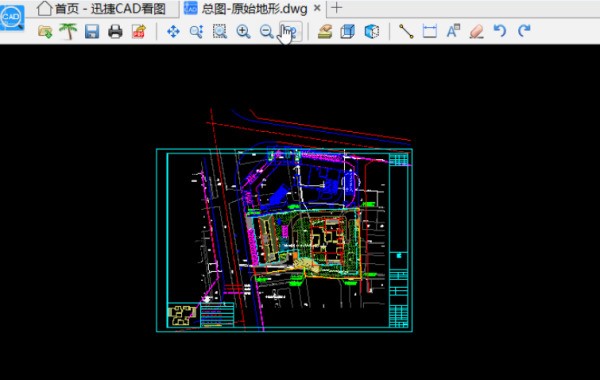Image resolution: width=600 pixels, height=380 pixels.
Task: Close the 总图-原始地形.dwg tab
Action: (x=317, y=8)
